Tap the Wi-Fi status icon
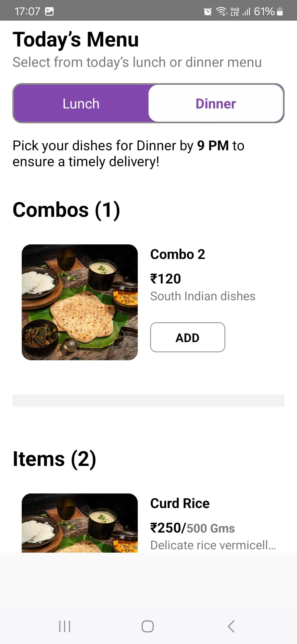 coord(221,12)
